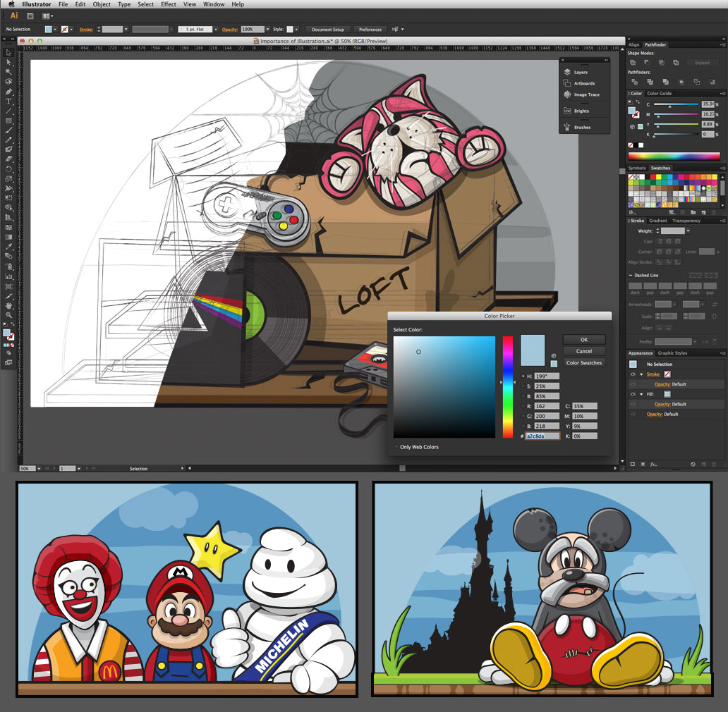The image size is (728, 712).
Task: Switch to the Align tab
Action: pyautogui.click(x=633, y=45)
